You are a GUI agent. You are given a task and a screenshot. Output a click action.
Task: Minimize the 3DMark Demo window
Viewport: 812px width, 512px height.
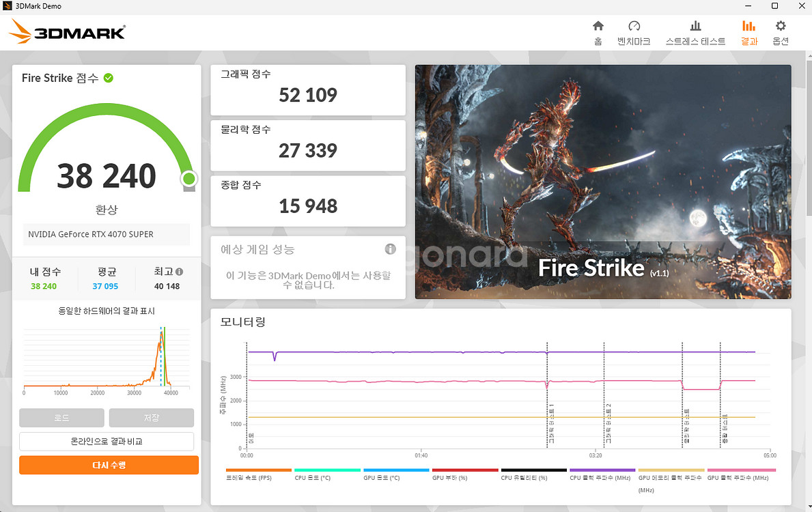tap(748, 6)
